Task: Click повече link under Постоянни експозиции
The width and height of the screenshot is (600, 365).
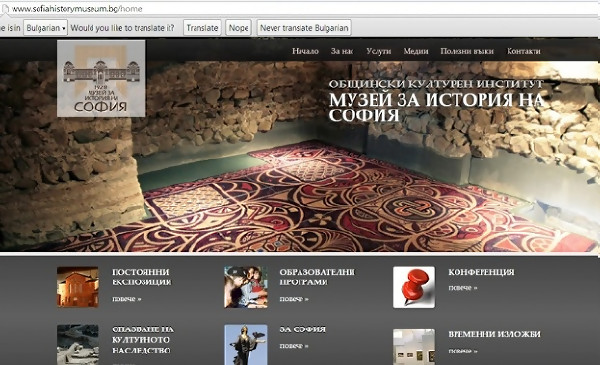Action: pyautogui.click(x=127, y=299)
